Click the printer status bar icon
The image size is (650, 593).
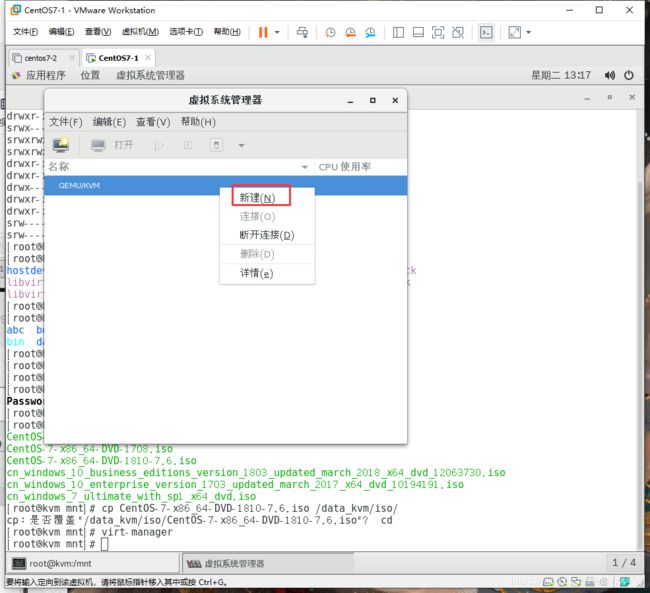pyautogui.click(x=590, y=582)
